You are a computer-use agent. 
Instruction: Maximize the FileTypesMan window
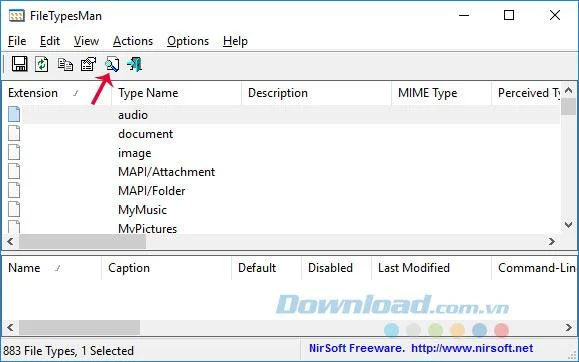(509, 15)
